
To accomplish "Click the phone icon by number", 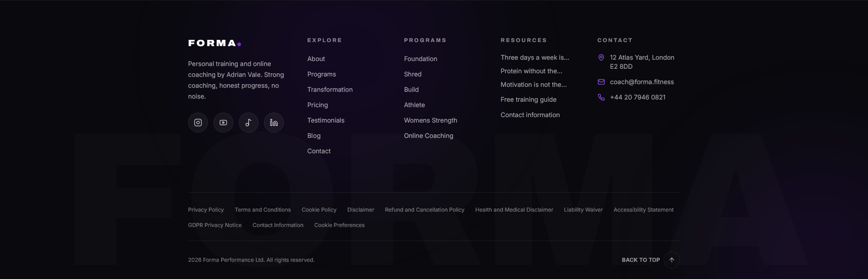I will point(601,97).
